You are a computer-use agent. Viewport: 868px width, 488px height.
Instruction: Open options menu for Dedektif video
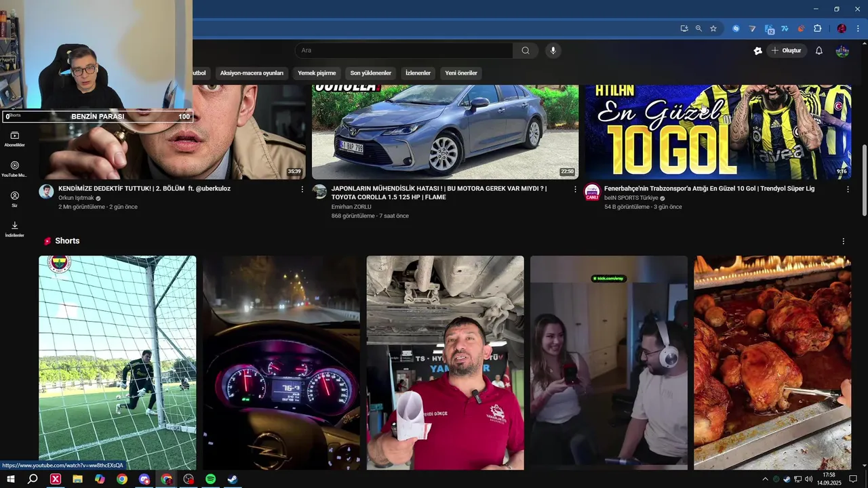tap(302, 189)
